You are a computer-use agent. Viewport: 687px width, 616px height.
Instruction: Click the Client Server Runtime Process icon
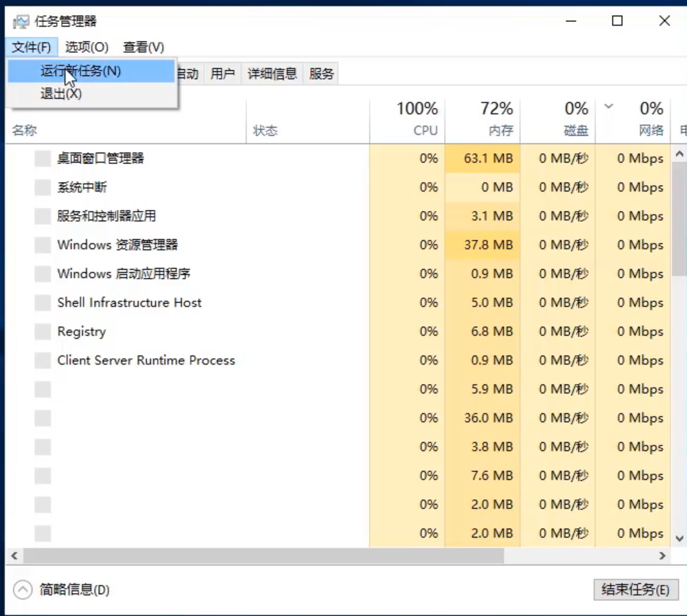click(41, 360)
